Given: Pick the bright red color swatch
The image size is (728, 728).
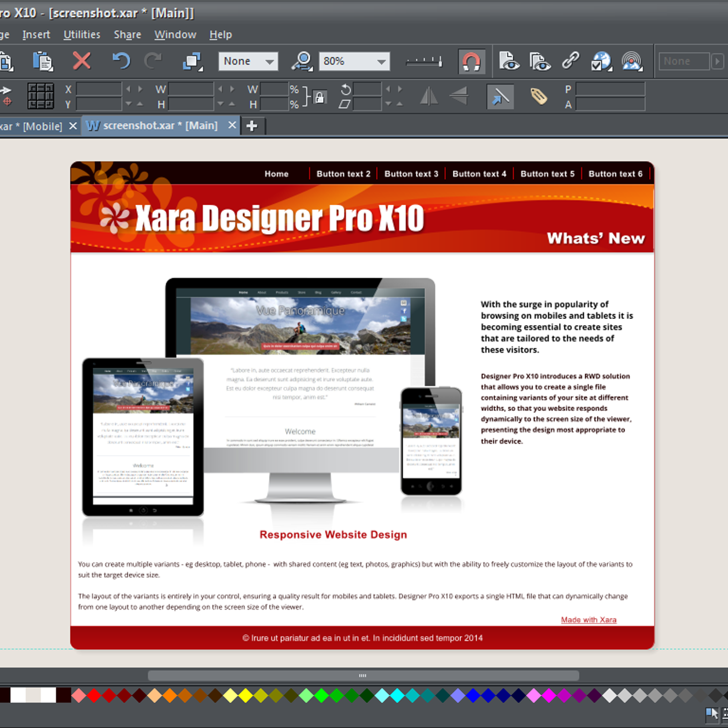Looking at the screenshot, I should coord(94,695).
